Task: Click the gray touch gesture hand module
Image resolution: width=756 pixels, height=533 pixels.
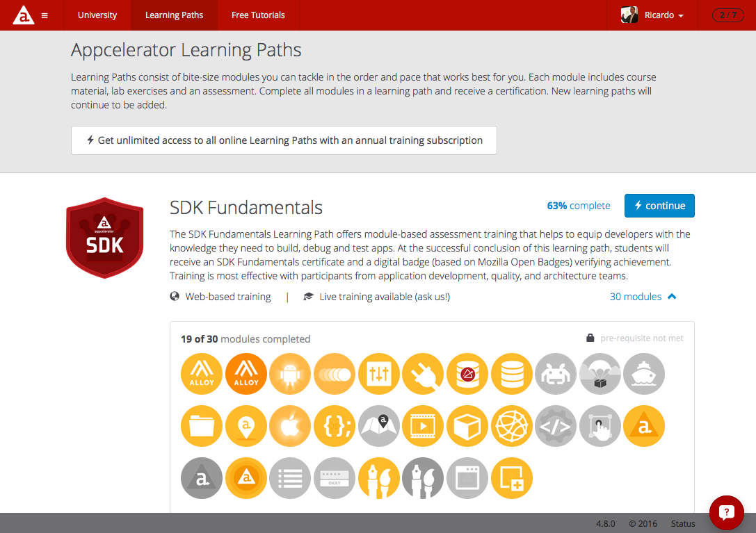Action: click(600, 426)
